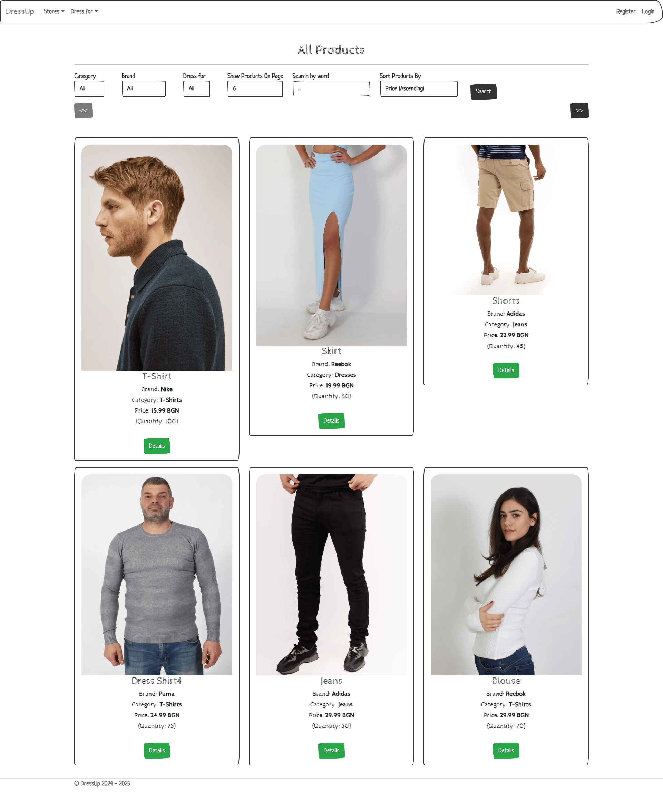The image size is (663, 812).
Task: Click the dark Search button
Action: pos(483,92)
